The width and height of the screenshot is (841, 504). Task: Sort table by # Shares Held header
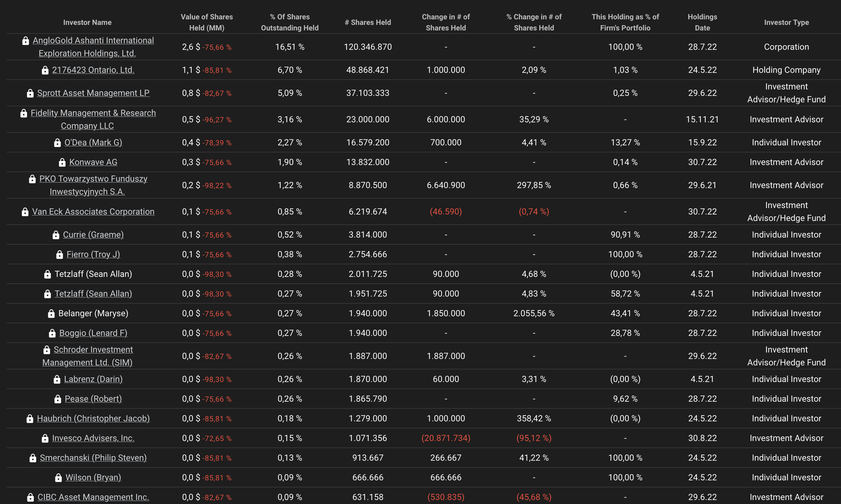[368, 22]
